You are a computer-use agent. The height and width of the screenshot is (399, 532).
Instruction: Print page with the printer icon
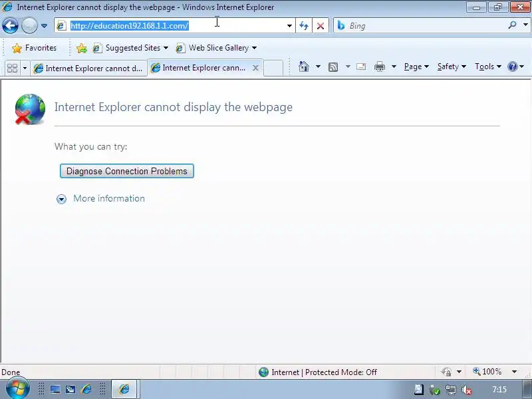coord(379,66)
